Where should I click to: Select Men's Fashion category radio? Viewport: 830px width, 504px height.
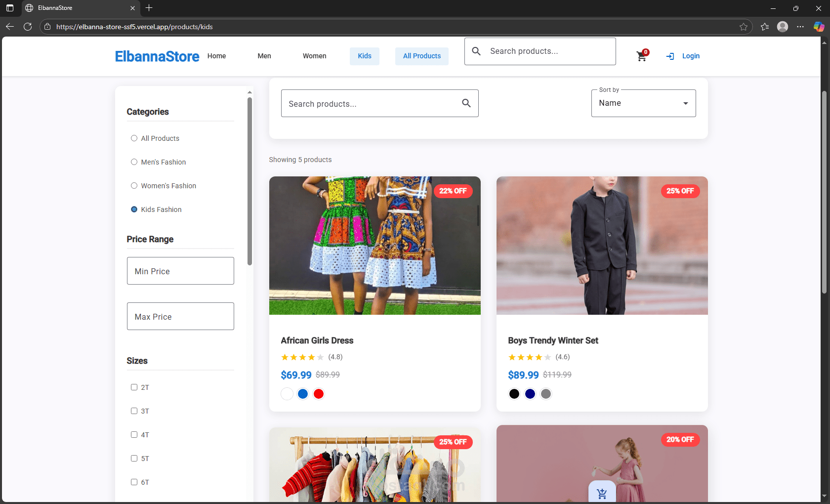point(134,162)
